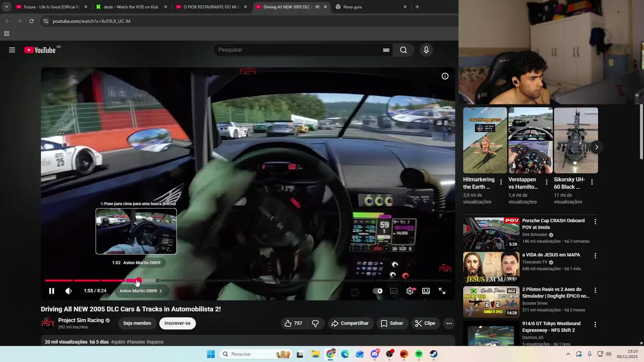
Task: Open options for Sikorsky UH-60 short
Action: click(592, 182)
